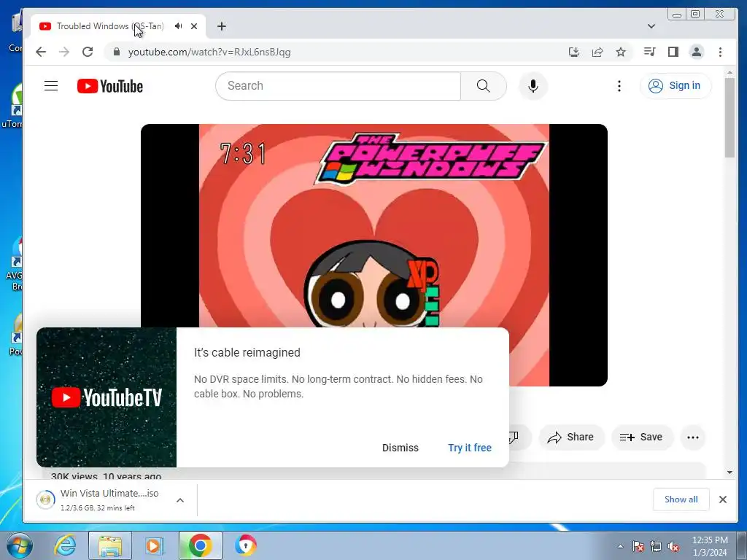Image resolution: width=747 pixels, height=560 pixels.
Task: Toggle the Chrome side panel
Action: [673, 52]
